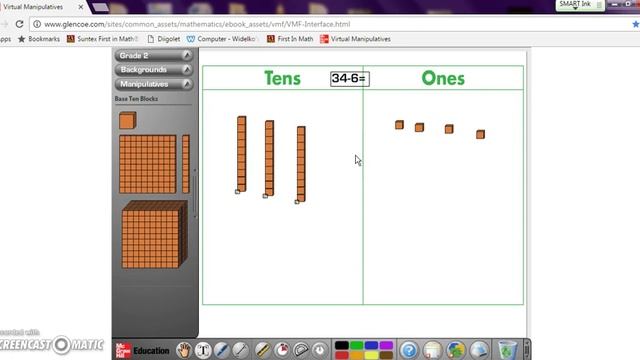Viewport: 640px width, 360px height.
Task: Open the Computer - Widelko bookmark
Action: click(222, 39)
